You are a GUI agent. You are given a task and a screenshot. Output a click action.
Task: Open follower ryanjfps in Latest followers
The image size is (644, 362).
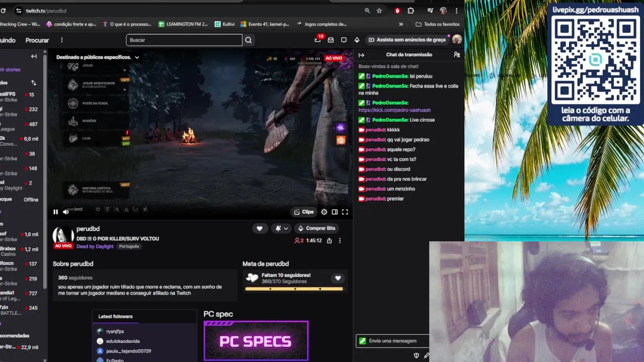point(115,331)
